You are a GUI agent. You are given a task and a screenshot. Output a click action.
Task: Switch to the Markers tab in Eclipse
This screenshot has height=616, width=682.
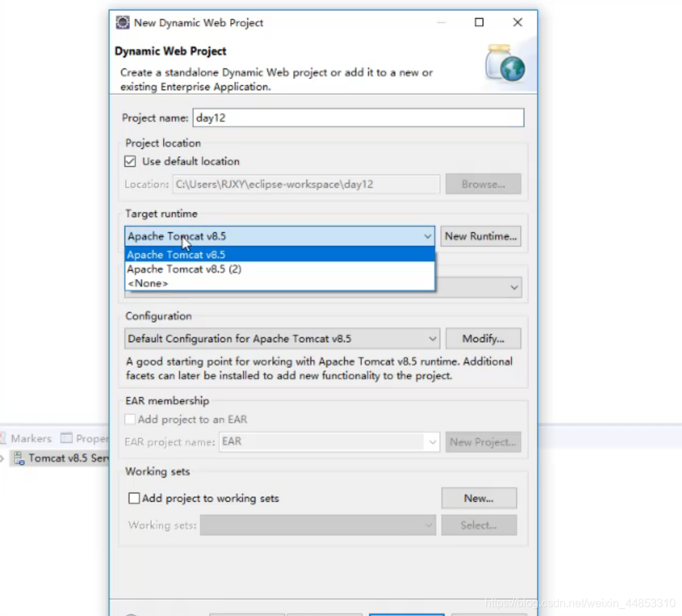pyautogui.click(x=26, y=438)
